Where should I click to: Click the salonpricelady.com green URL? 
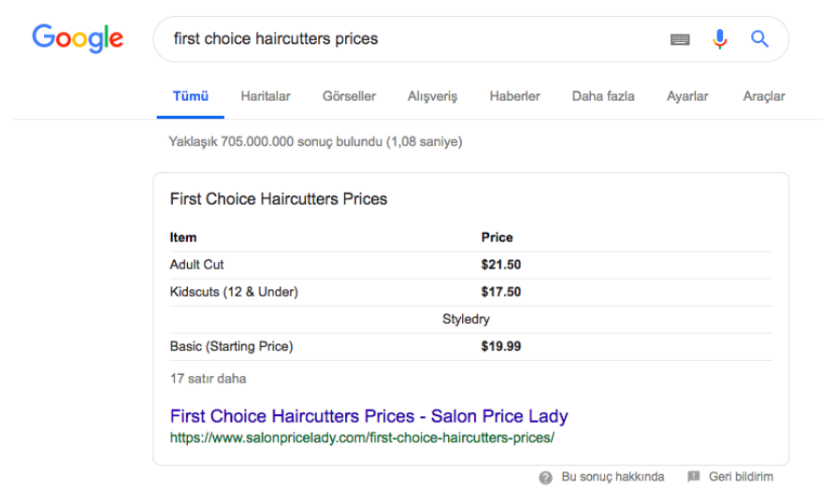click(x=362, y=438)
